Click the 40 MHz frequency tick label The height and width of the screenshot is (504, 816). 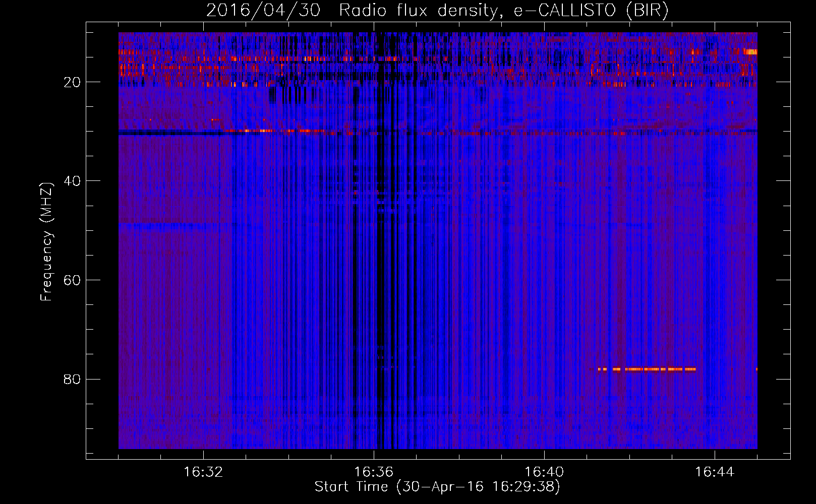click(x=72, y=181)
